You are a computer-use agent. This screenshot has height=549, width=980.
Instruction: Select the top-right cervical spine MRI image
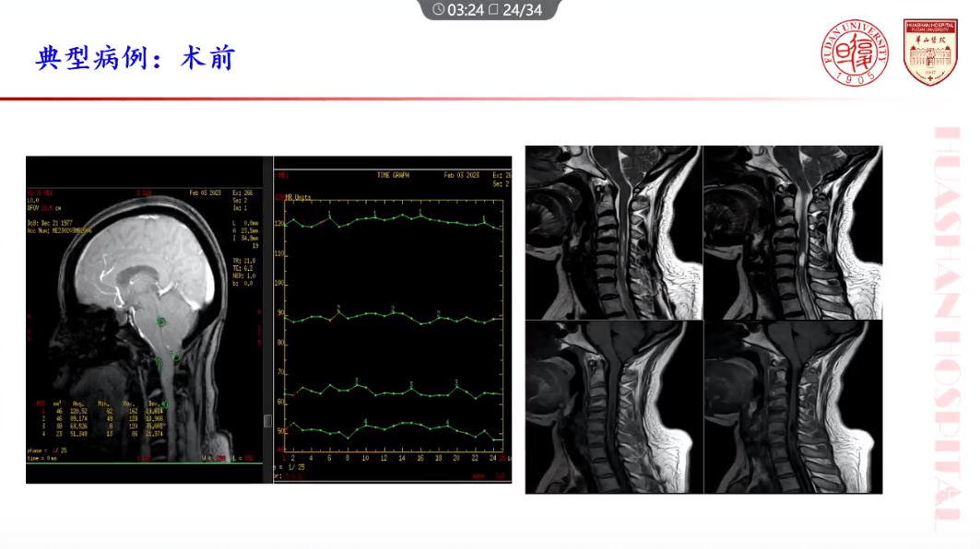(x=793, y=232)
